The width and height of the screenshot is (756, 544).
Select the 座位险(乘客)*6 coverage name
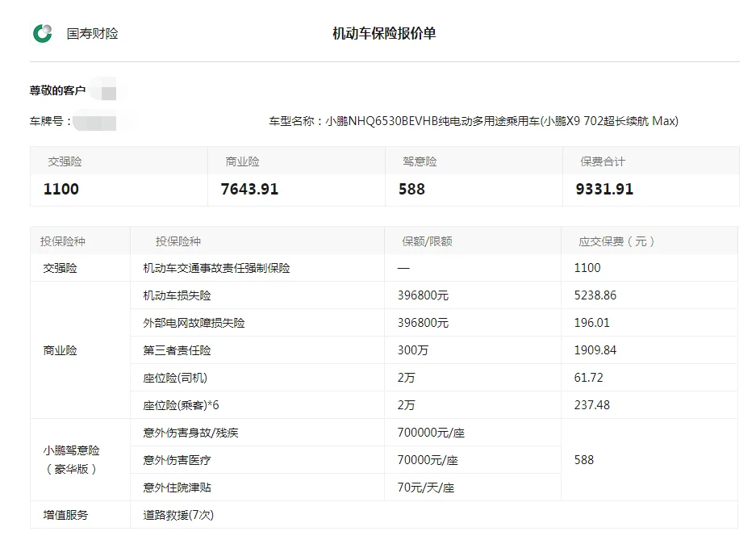[x=181, y=406]
